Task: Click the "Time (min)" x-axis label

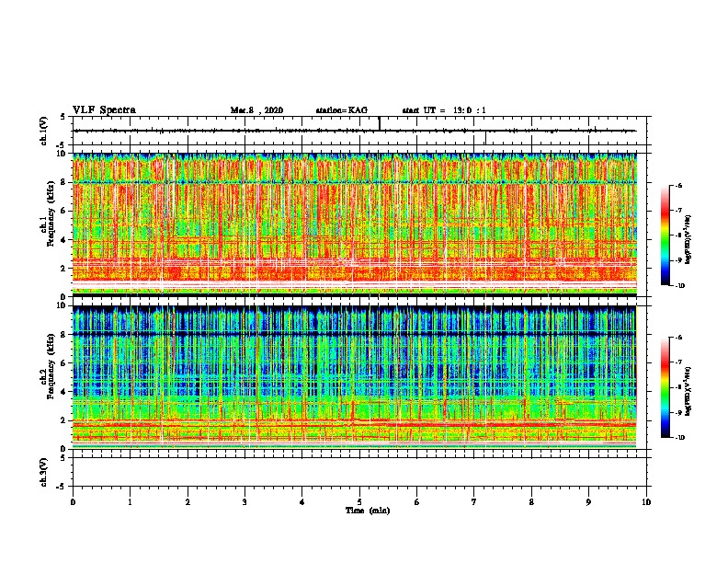Action: pos(368,511)
